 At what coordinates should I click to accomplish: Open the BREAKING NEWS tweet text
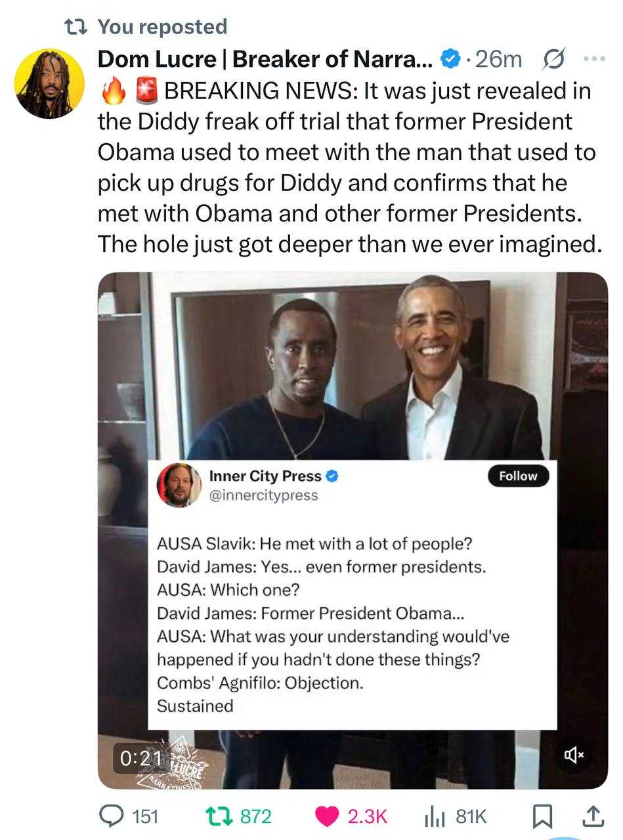click(348, 167)
